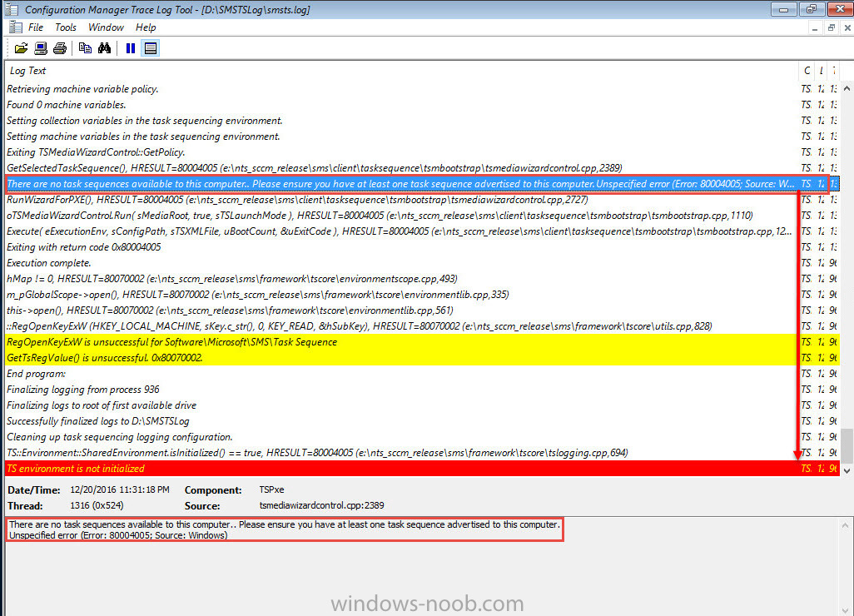The width and height of the screenshot is (854, 616).
Task: Select the 'TS environment is not initialized' red row
Action: click(x=400, y=469)
